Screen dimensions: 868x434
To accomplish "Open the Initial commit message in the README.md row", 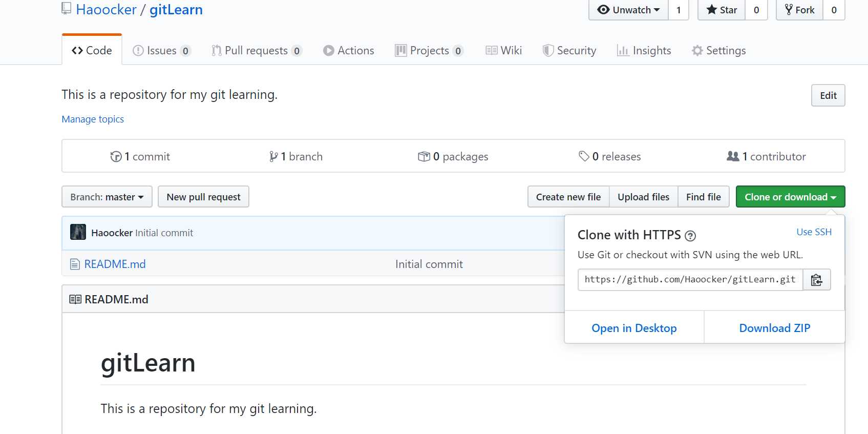I will [x=429, y=264].
